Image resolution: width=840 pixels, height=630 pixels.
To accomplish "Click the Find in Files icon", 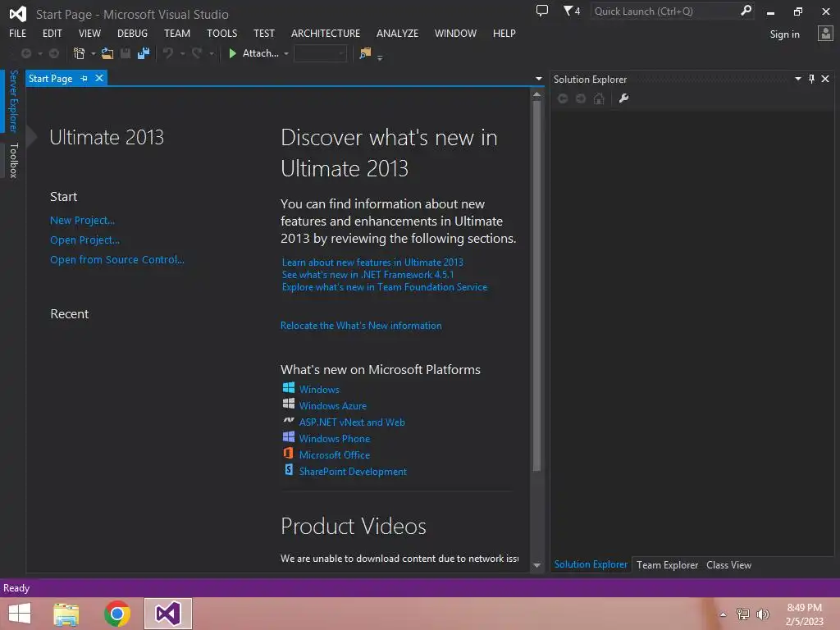I will tap(365, 53).
